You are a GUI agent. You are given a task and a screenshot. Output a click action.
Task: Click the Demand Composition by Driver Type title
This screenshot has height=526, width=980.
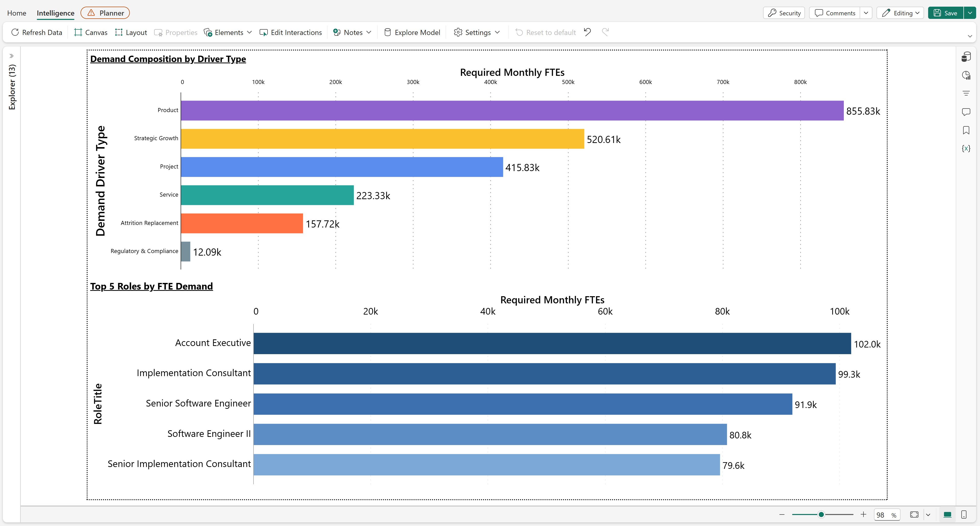tap(168, 59)
